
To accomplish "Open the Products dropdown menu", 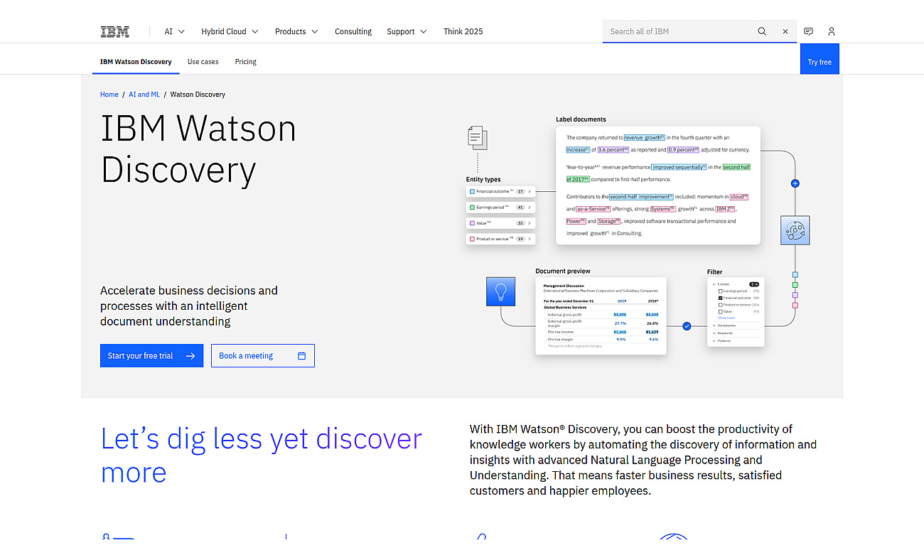I will [296, 31].
